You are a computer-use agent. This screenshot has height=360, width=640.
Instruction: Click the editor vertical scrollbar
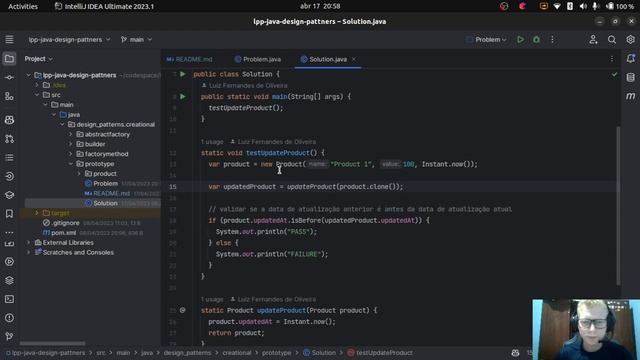(x=618, y=206)
